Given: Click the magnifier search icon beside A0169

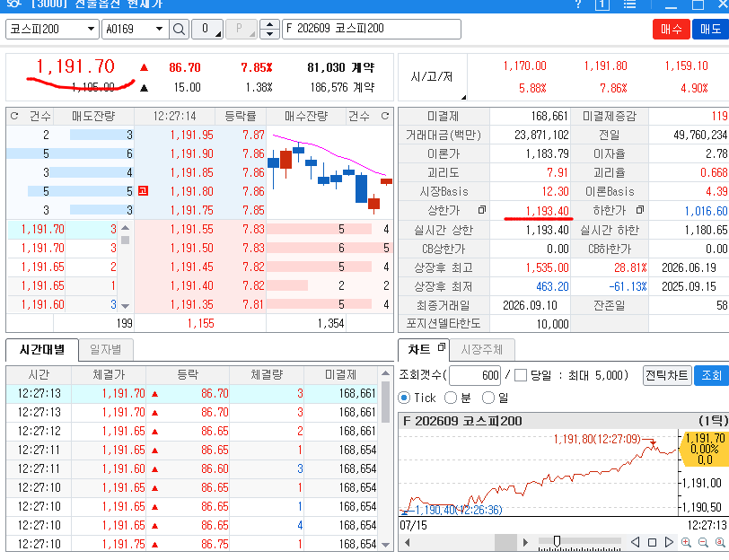Looking at the screenshot, I should click(x=179, y=29).
